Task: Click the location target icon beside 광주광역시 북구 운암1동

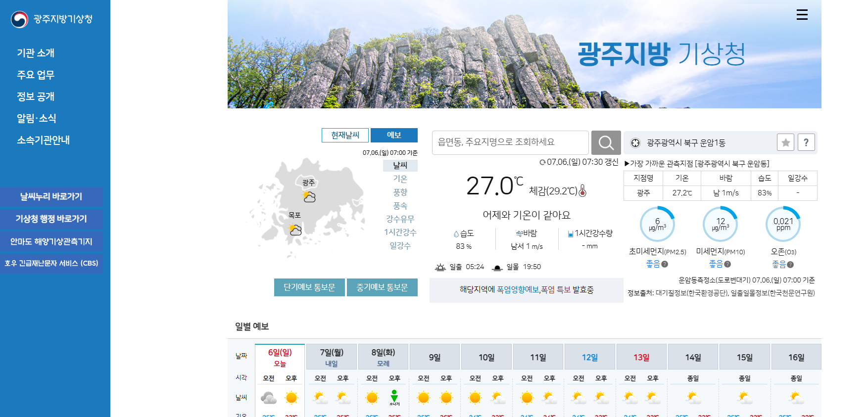Action: click(x=635, y=143)
